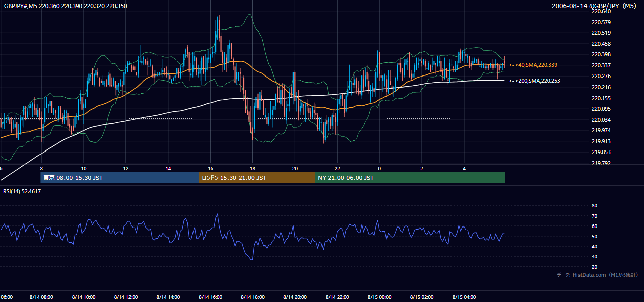The height and width of the screenshot is (302, 644).
Task: Click hour label 12 on the price chart axis
Action: click(126, 168)
